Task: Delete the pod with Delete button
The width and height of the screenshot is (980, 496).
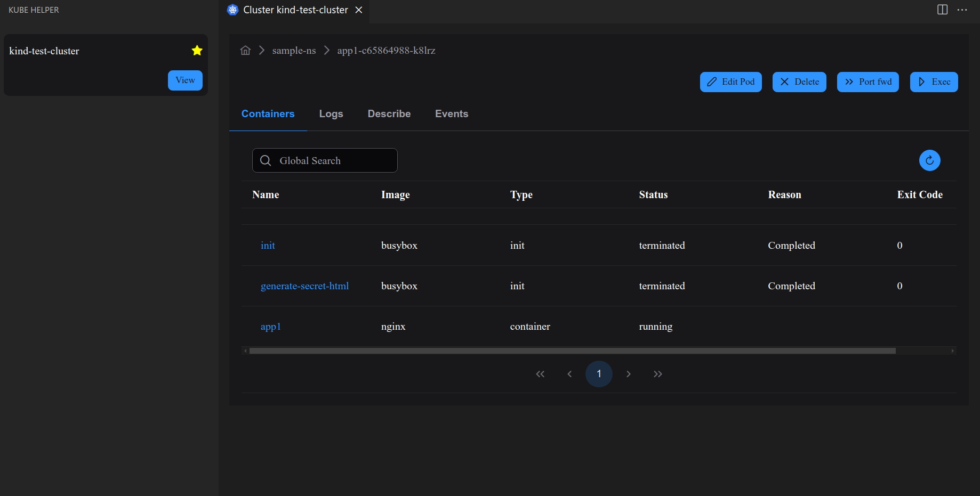Action: (x=799, y=82)
